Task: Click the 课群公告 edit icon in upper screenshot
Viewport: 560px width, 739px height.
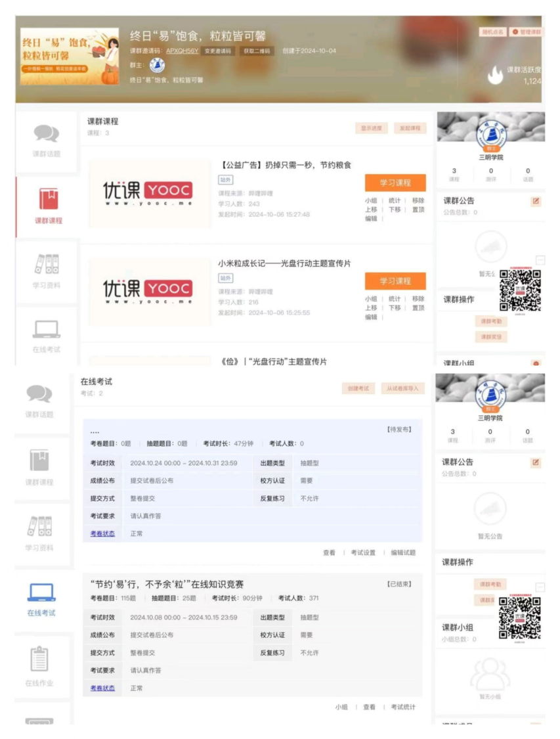Action: tap(536, 201)
